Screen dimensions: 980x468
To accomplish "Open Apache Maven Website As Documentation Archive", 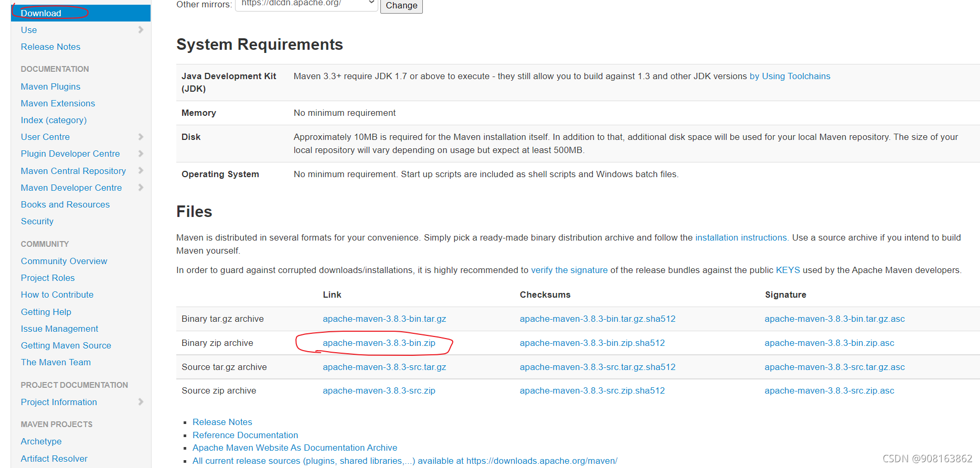I will tap(295, 448).
